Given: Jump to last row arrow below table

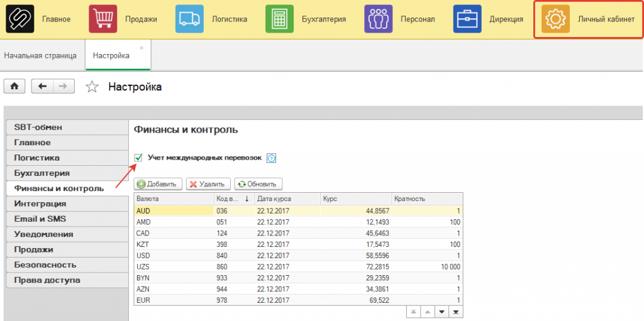Looking at the screenshot, I should tap(455, 312).
